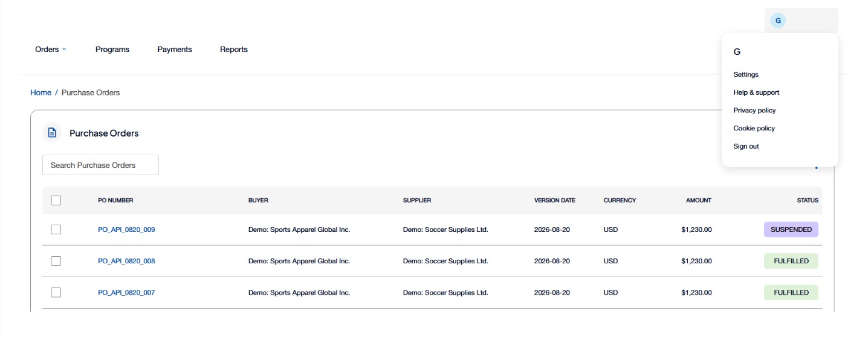Check the box for PO_API_0820_009
The height and width of the screenshot is (340, 868).
tap(56, 229)
